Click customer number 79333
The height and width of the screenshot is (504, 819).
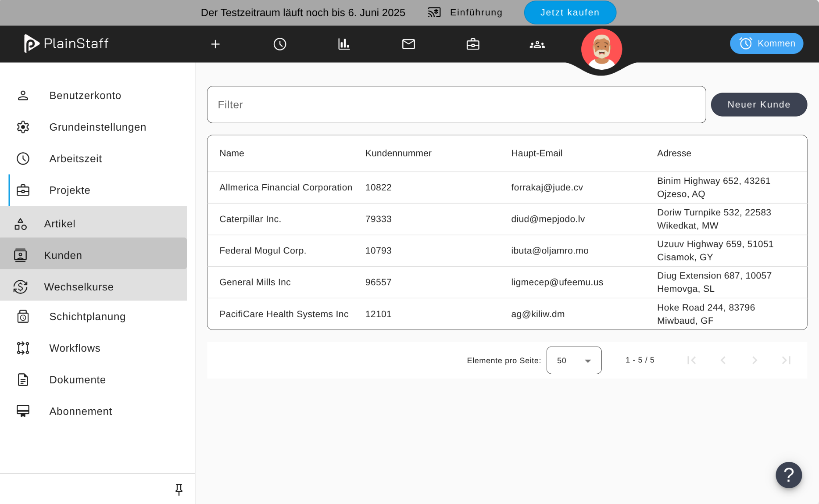coord(378,219)
